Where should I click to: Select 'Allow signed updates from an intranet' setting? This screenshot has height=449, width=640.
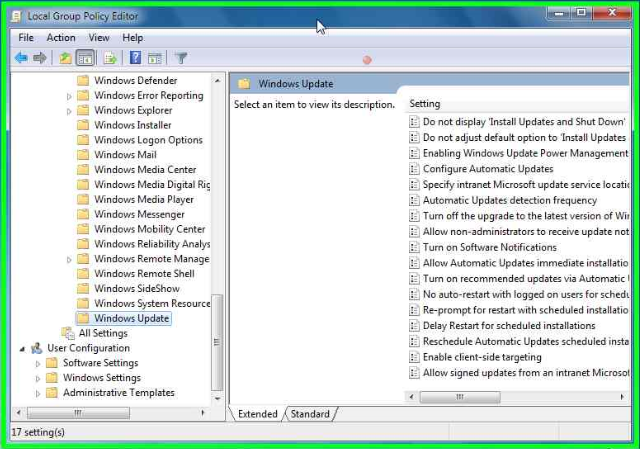coord(526,373)
